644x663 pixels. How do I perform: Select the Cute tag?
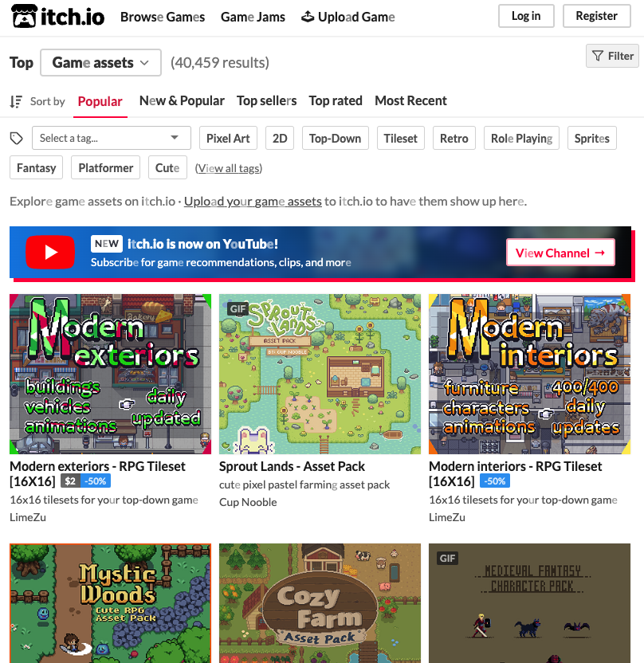click(x=167, y=168)
